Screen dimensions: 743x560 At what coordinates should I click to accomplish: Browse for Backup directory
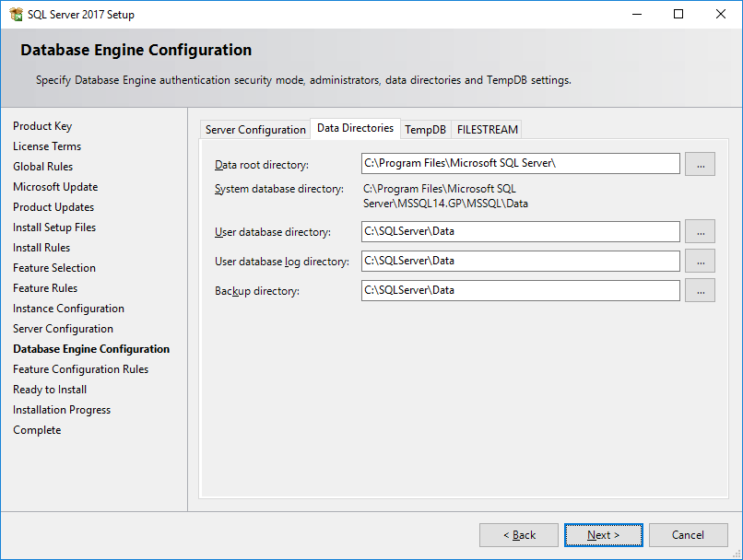pyautogui.click(x=701, y=290)
